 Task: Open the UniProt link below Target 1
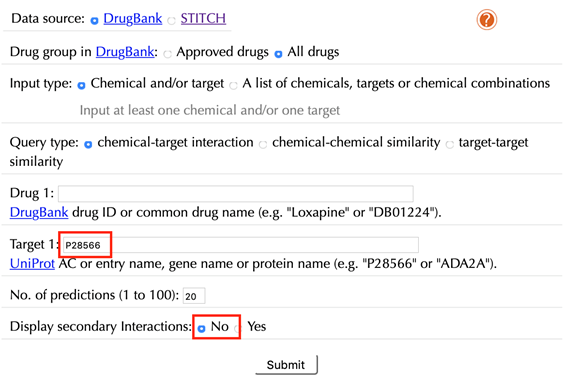tap(32, 263)
